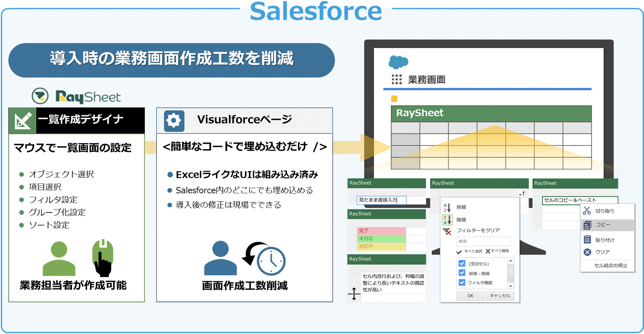Click the deselect-all X icon
Viewport: 644px width, 334px height.
[488, 251]
